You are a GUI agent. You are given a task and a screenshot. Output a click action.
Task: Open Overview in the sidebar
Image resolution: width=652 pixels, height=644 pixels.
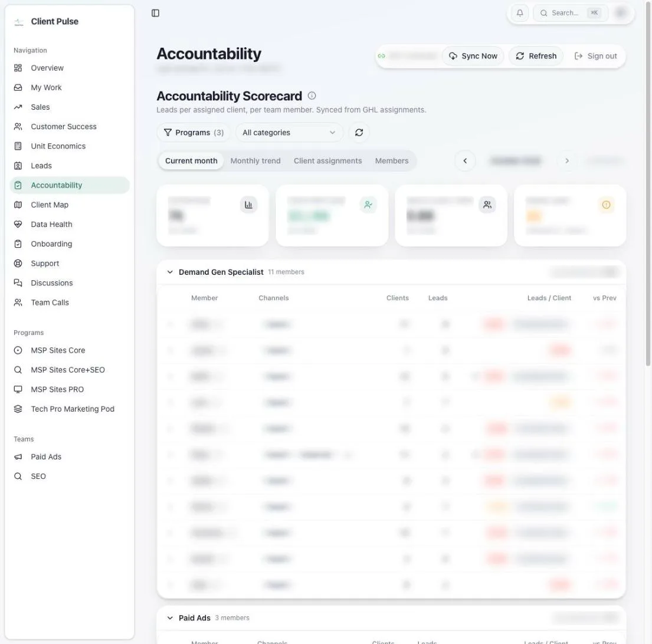tap(70, 68)
